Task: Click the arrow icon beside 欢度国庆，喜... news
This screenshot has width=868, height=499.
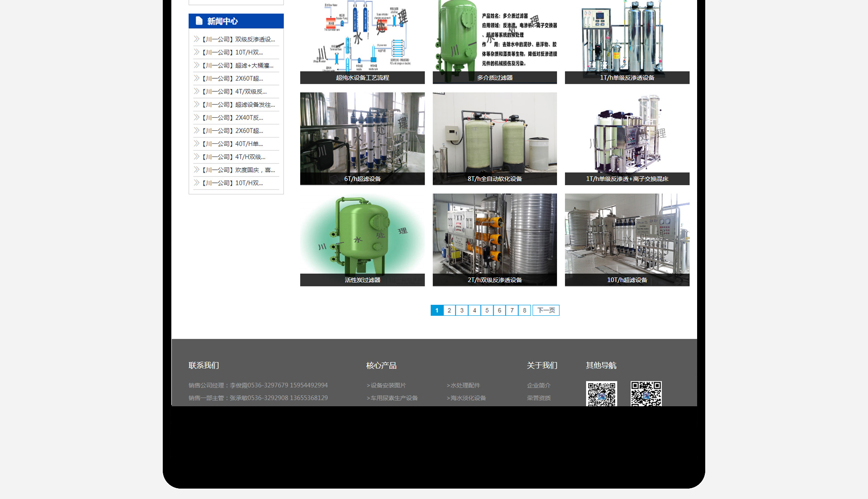Action: (197, 170)
